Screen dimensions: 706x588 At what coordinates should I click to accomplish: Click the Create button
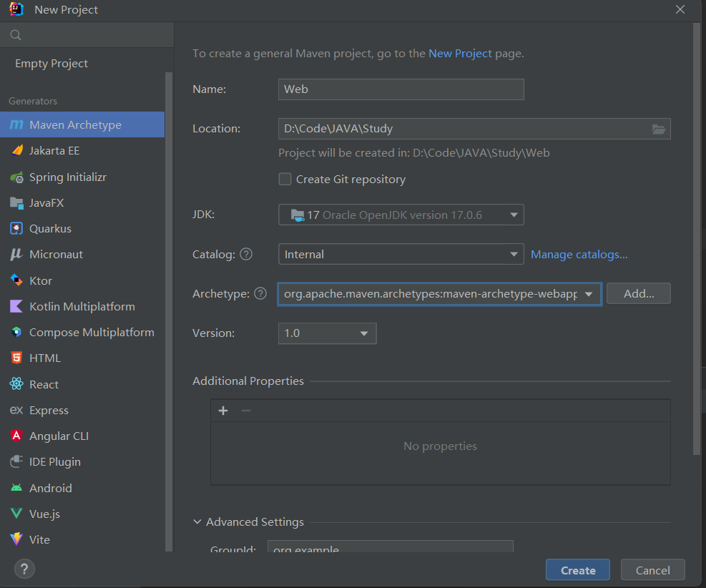click(x=578, y=570)
